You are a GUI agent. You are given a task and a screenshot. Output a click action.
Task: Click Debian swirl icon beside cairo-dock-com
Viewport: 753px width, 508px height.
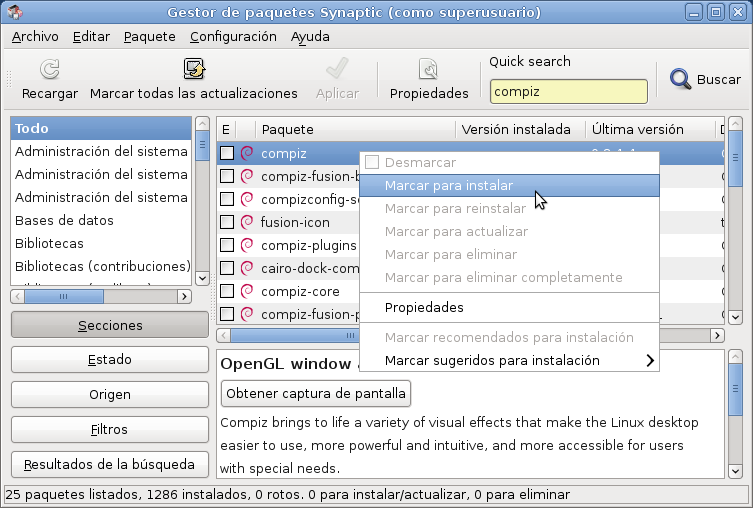coord(247,268)
